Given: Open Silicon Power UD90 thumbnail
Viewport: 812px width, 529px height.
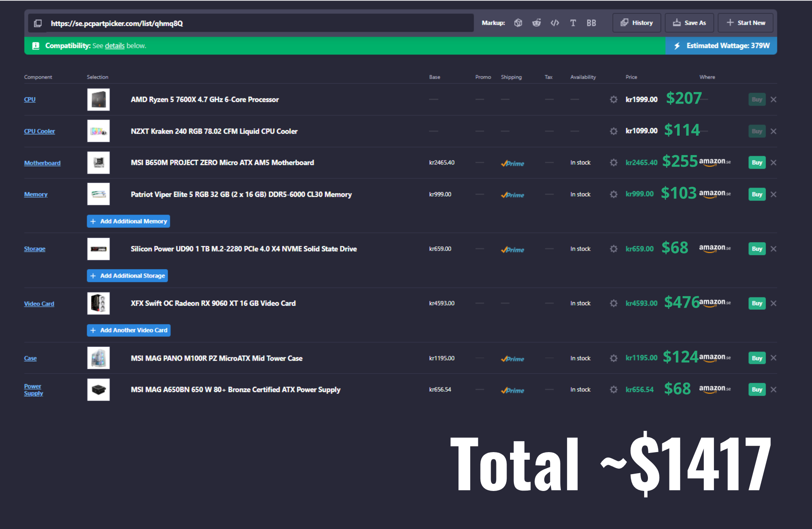Looking at the screenshot, I should (x=99, y=249).
